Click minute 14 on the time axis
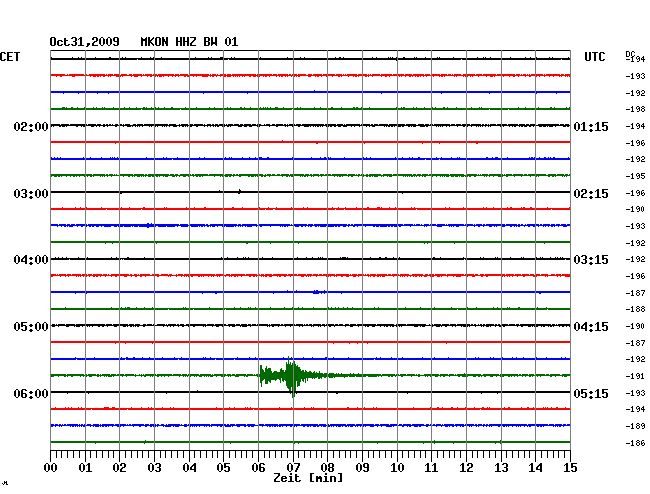This screenshot has height=494, width=650. tap(536, 467)
